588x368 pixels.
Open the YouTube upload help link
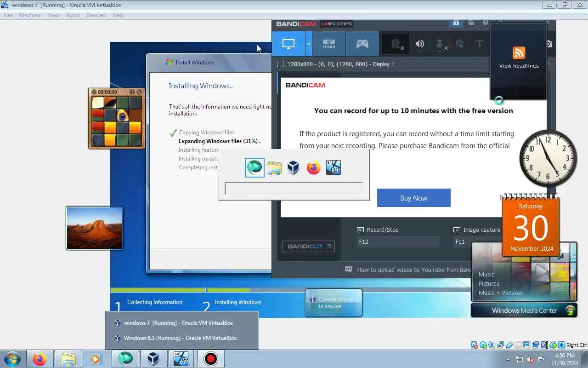pyautogui.click(x=409, y=270)
